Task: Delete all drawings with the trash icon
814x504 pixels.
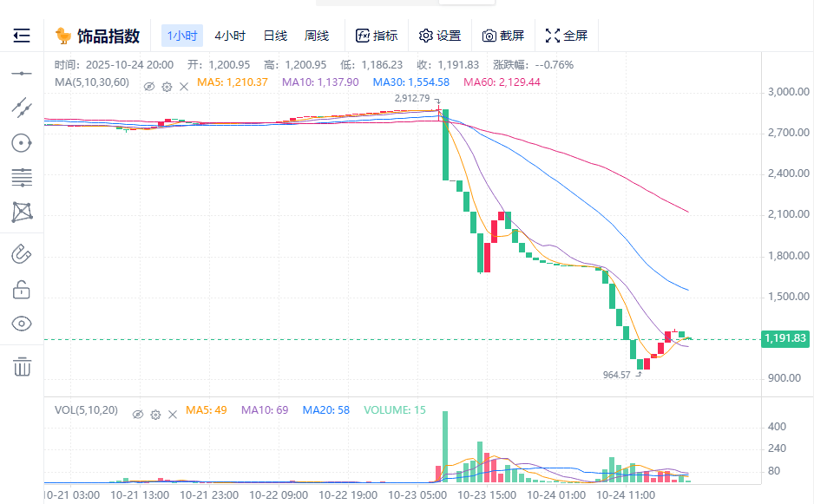Action: [x=22, y=366]
